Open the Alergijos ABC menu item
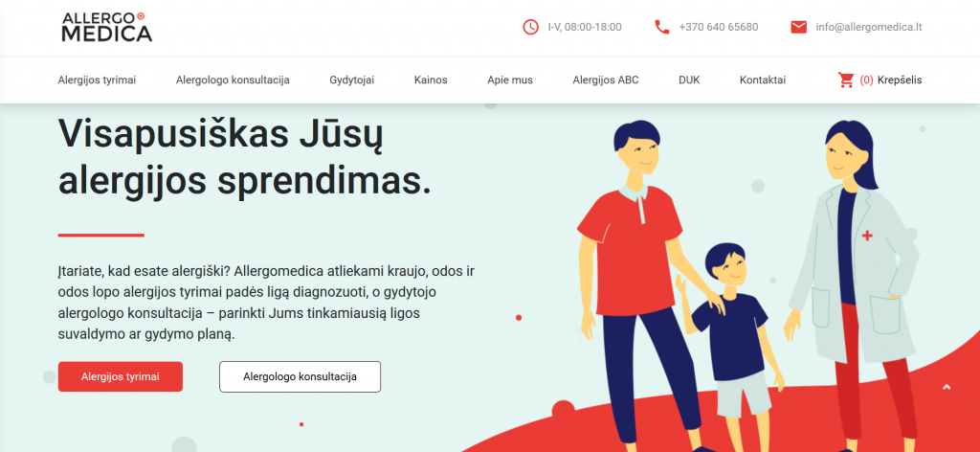 (x=606, y=80)
